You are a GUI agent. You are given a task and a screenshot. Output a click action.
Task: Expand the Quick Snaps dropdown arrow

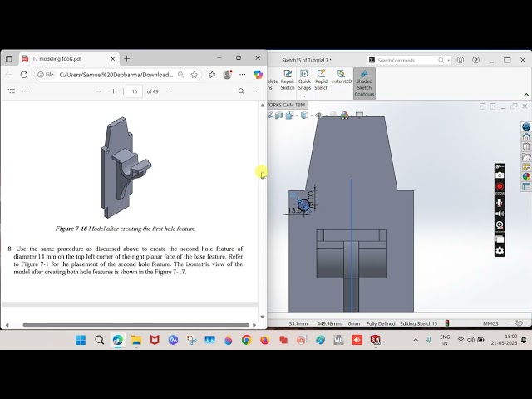(304, 96)
